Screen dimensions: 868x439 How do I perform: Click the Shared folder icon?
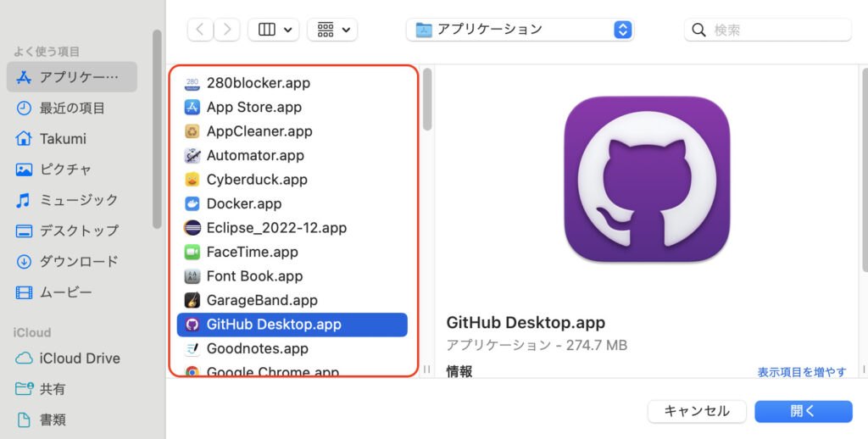(x=24, y=389)
